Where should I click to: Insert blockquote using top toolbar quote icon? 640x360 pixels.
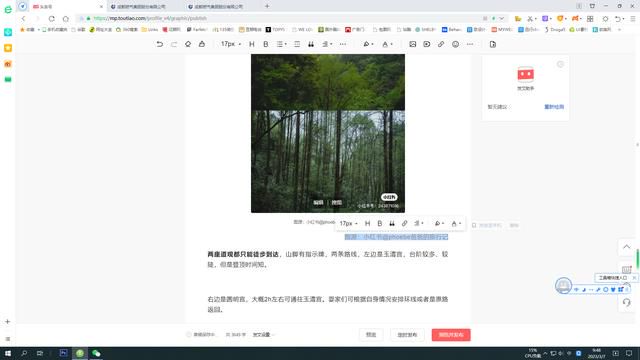(311, 44)
